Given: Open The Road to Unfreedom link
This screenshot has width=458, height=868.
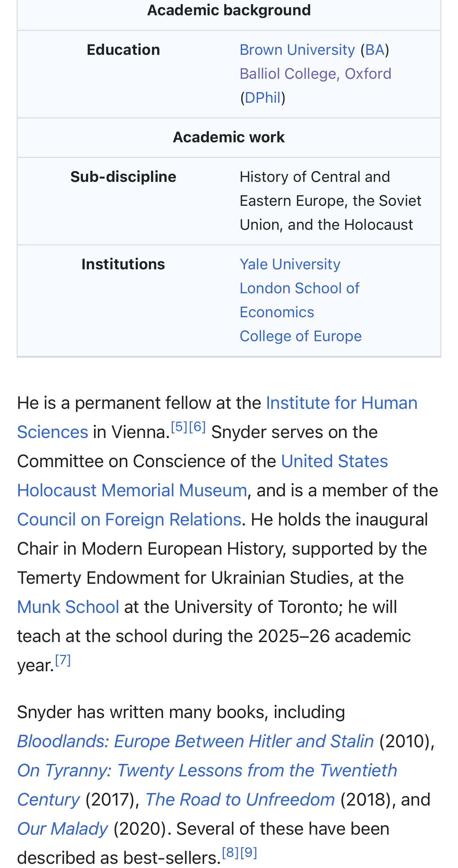Looking at the screenshot, I should tap(240, 800).
